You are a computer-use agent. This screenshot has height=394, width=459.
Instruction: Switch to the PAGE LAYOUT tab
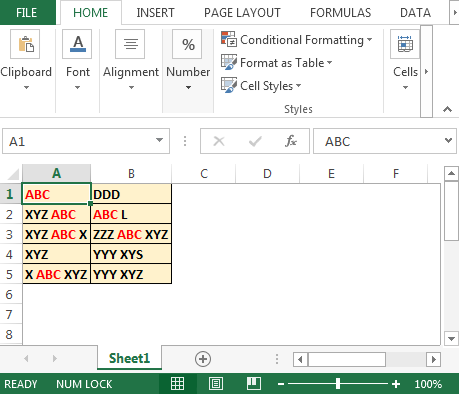[242, 13]
